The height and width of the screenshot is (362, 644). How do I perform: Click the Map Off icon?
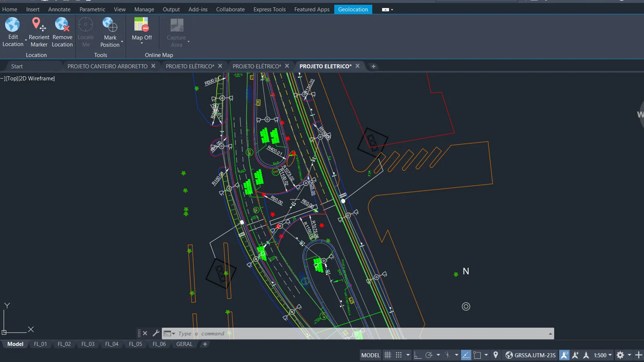pyautogui.click(x=142, y=25)
